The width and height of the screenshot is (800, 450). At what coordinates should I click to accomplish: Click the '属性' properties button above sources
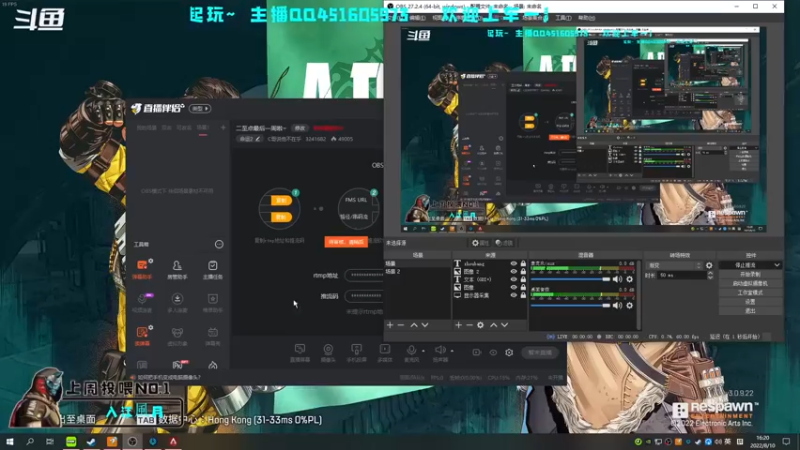pos(480,243)
